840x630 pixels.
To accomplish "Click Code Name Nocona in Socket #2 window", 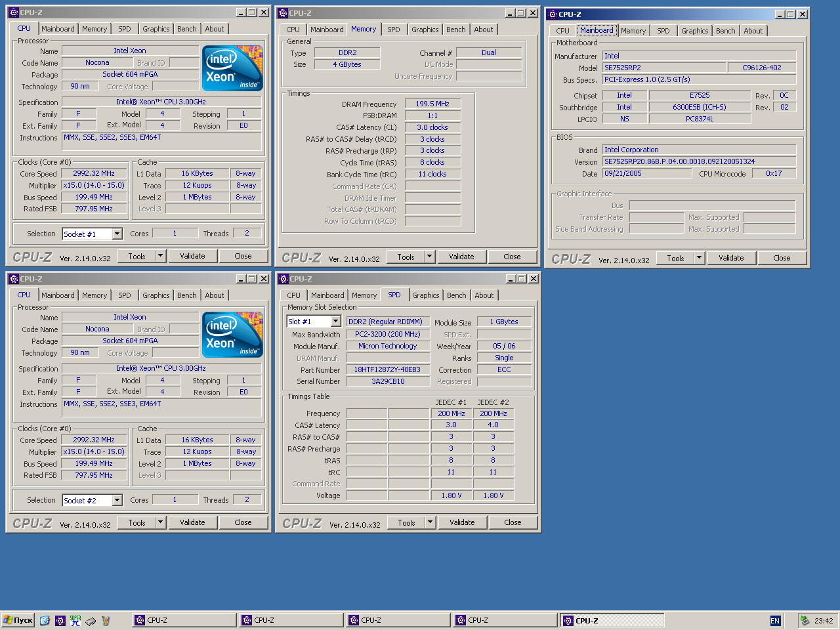I will click(97, 329).
